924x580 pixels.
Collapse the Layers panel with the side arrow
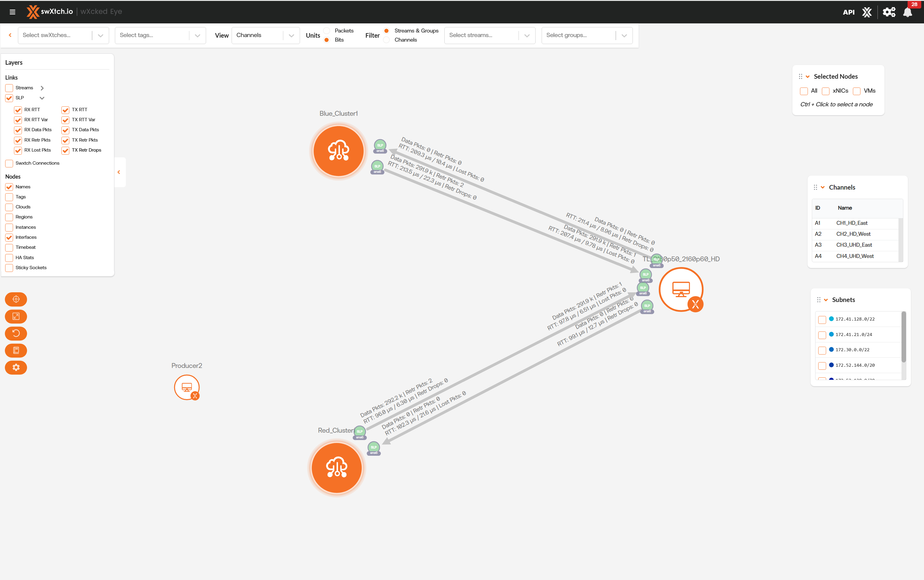(x=119, y=172)
